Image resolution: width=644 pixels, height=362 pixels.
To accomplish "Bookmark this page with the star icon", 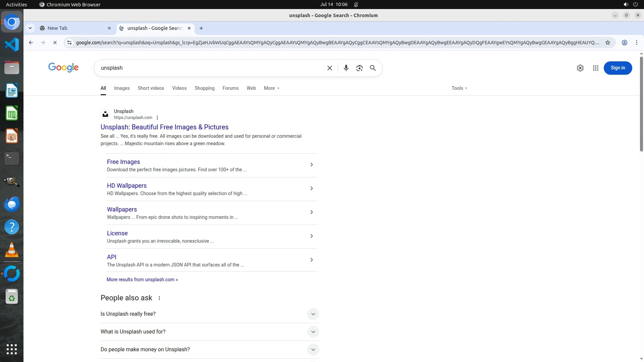I will coord(607,43).
